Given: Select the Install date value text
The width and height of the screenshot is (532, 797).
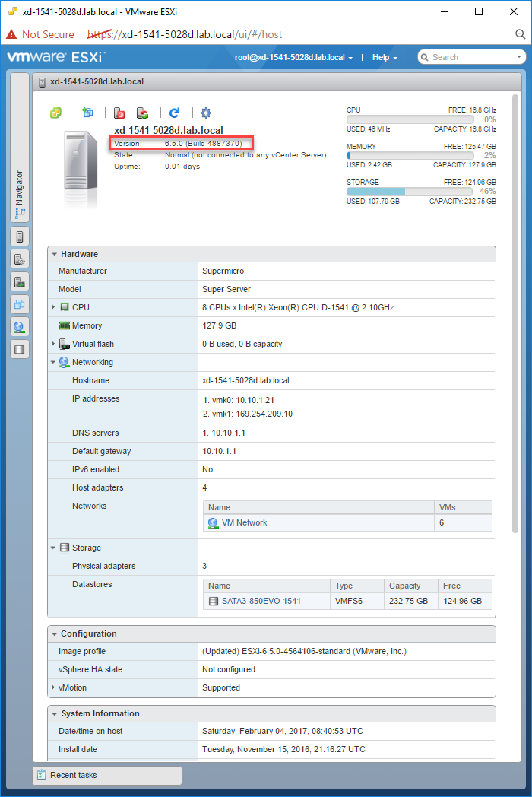Looking at the screenshot, I should [x=283, y=749].
